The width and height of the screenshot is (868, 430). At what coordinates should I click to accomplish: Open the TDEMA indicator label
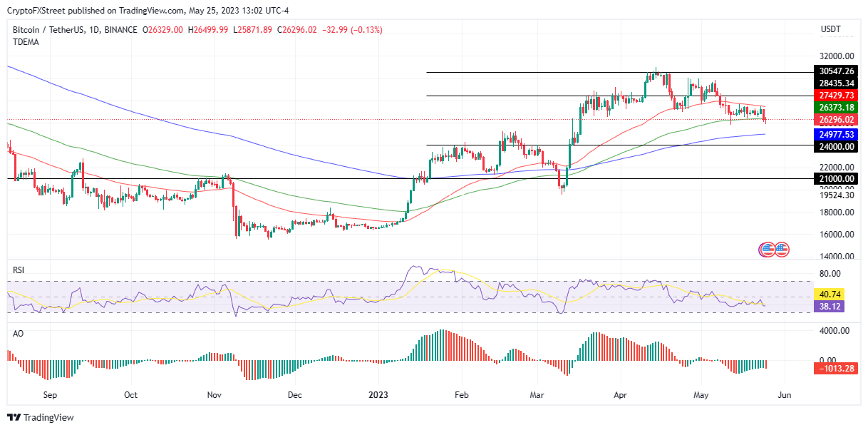point(26,42)
